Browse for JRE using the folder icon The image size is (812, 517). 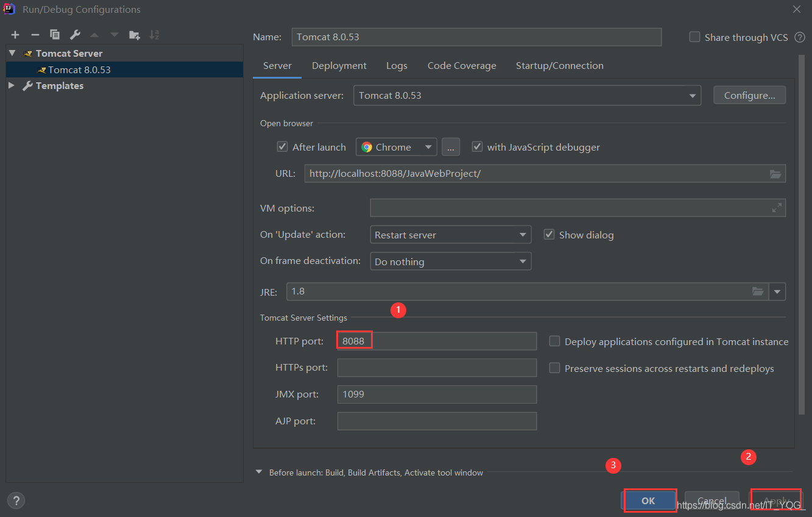tap(758, 291)
